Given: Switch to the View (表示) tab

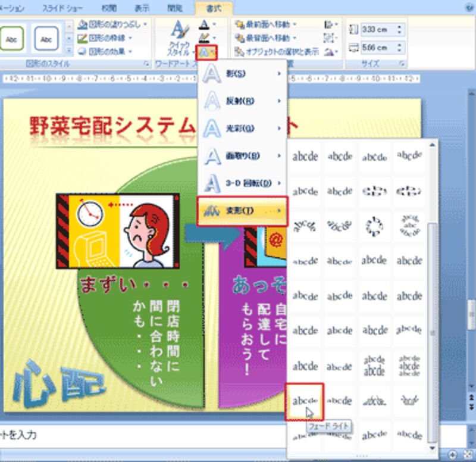Looking at the screenshot, I should click(x=142, y=8).
